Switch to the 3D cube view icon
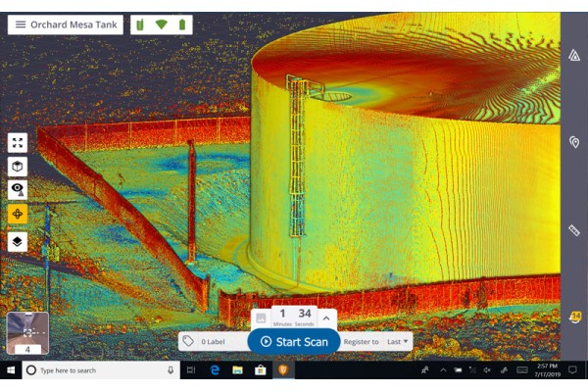 (18, 167)
